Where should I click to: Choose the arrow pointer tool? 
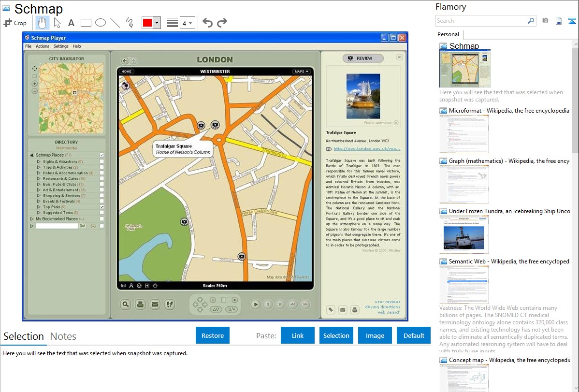(57, 23)
